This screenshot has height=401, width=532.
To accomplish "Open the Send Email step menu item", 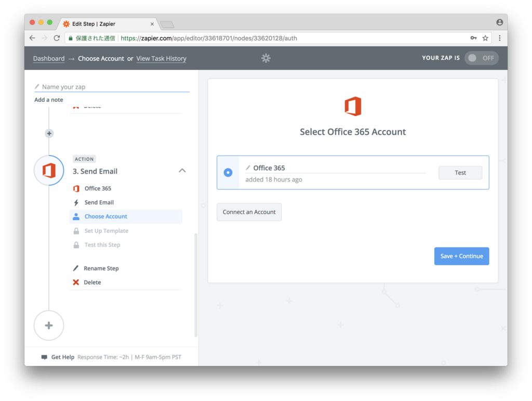I will [126, 202].
